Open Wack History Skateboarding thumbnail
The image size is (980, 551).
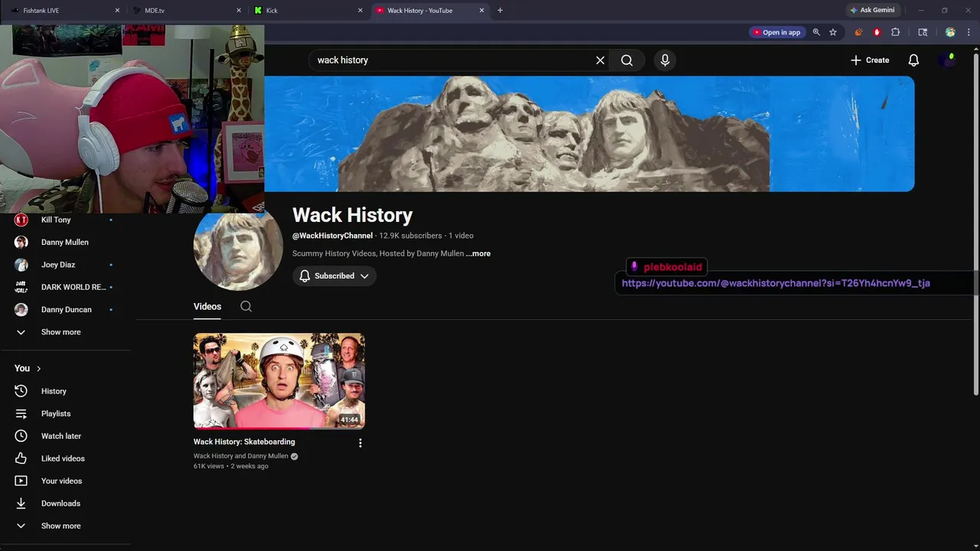click(x=279, y=380)
